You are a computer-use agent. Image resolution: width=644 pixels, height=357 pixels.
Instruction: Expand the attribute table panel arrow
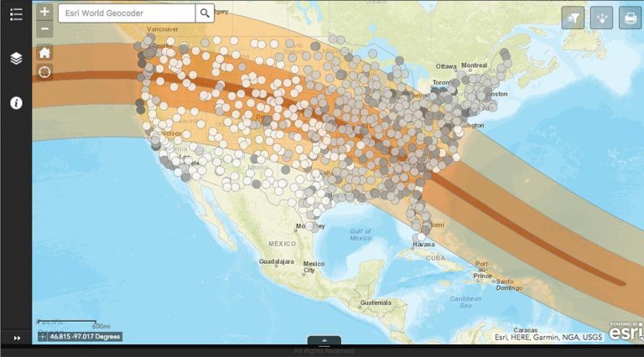(x=324, y=340)
